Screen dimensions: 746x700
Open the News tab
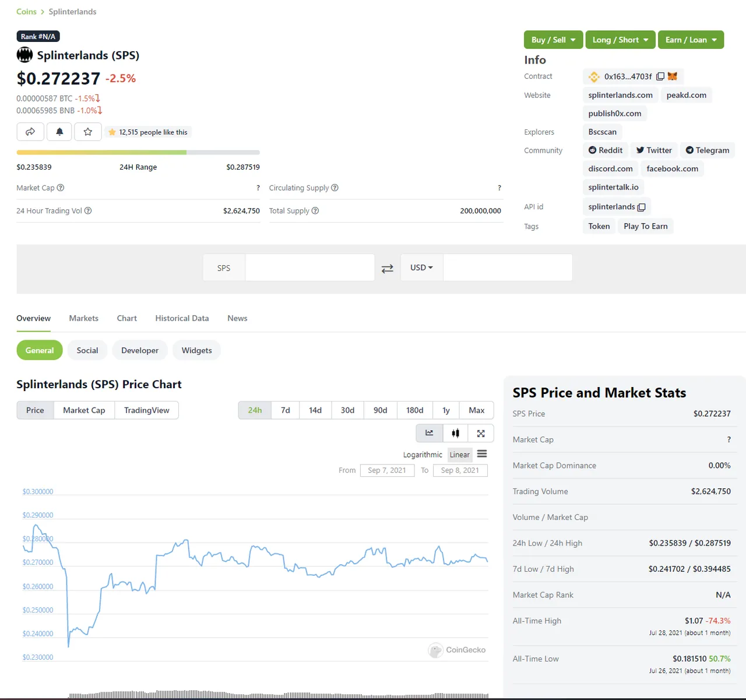237,318
